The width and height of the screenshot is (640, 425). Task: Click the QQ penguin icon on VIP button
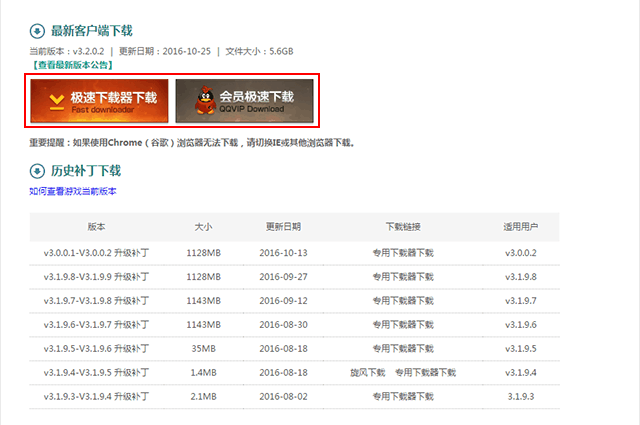point(205,100)
